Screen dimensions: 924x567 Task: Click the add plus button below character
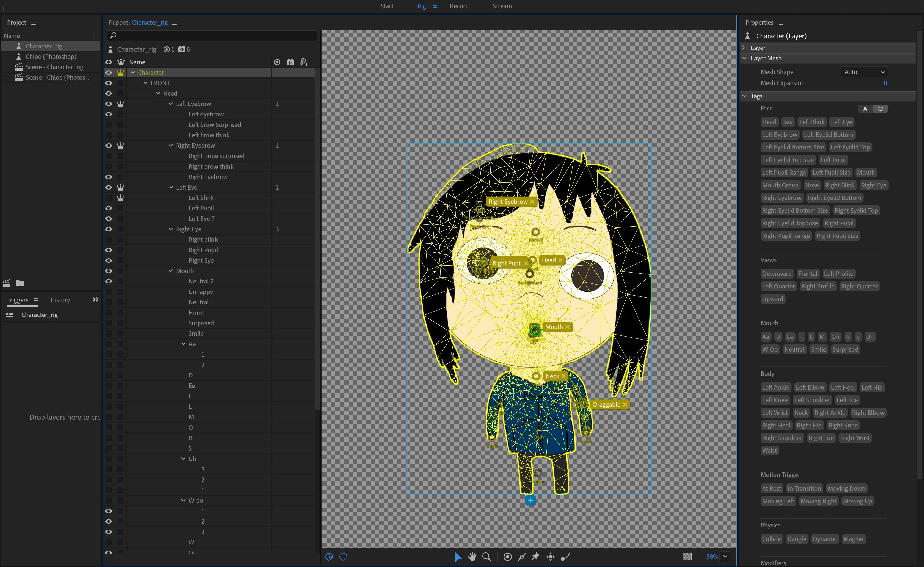[x=530, y=500]
